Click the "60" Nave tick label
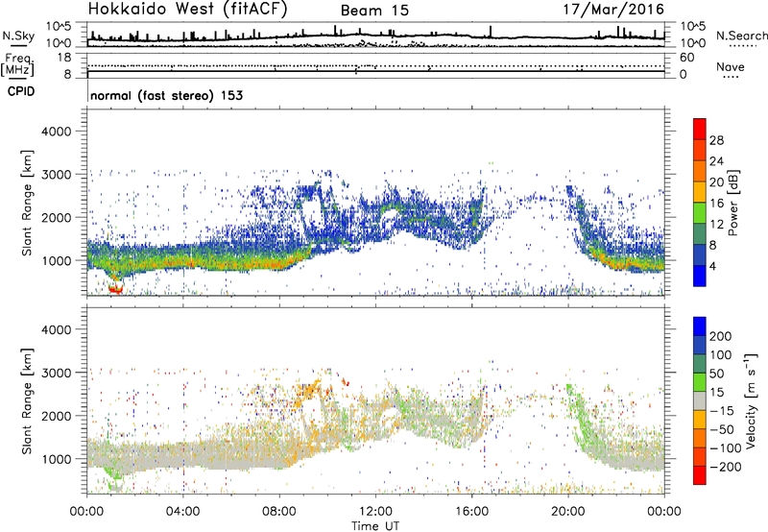768x532 pixels. (686, 58)
